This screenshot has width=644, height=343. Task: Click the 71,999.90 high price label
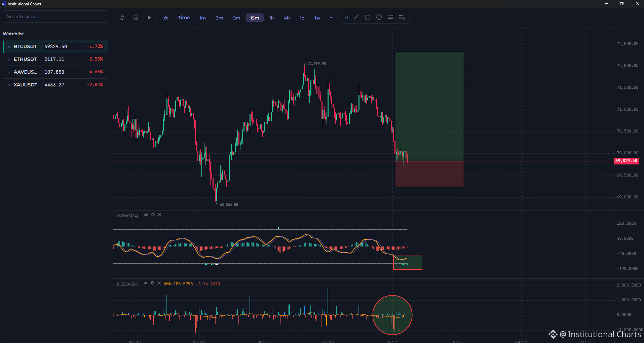coord(316,63)
